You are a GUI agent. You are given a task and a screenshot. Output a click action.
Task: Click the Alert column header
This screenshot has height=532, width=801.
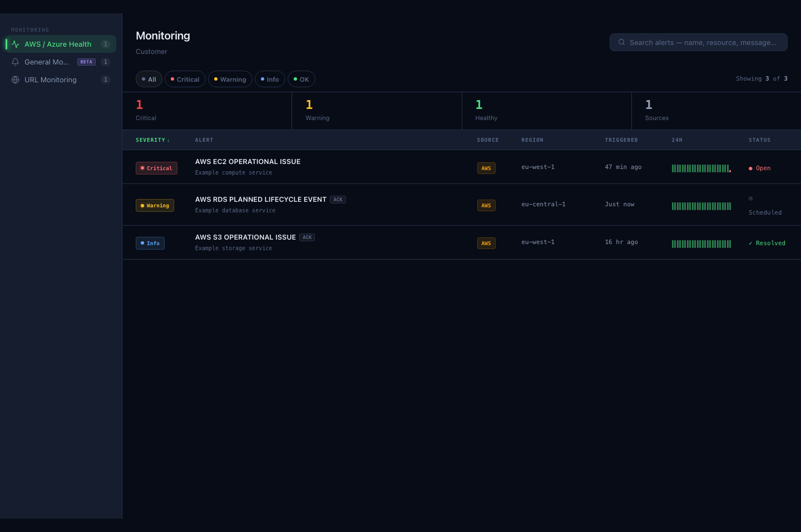pos(204,140)
